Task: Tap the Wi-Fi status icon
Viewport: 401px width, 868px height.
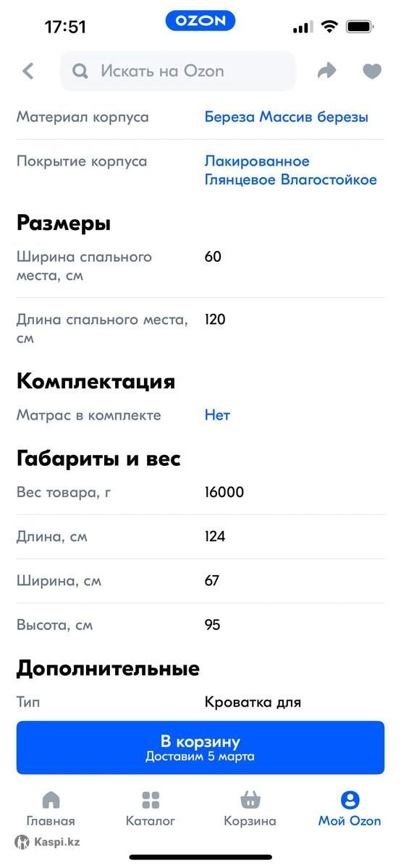Action: [329, 27]
